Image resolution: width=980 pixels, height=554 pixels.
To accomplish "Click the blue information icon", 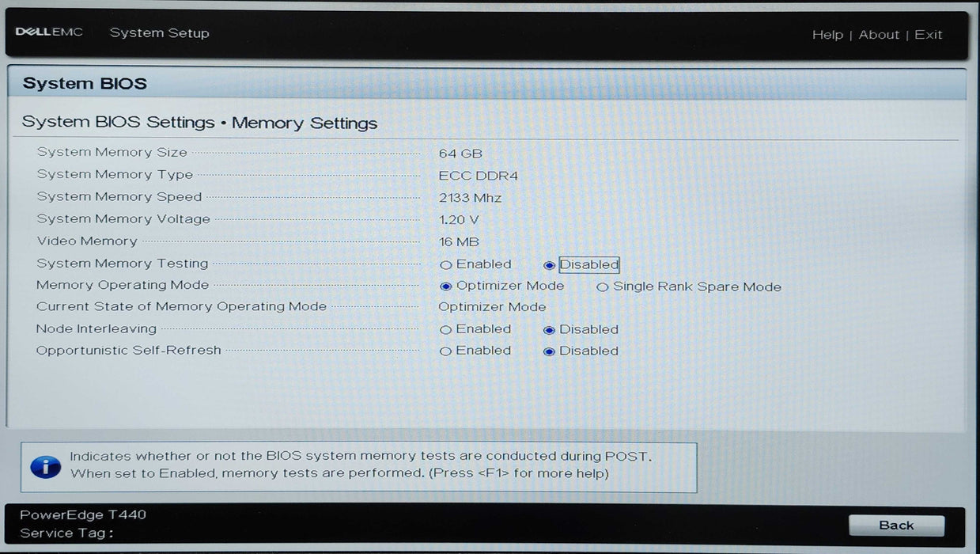I will click(45, 466).
